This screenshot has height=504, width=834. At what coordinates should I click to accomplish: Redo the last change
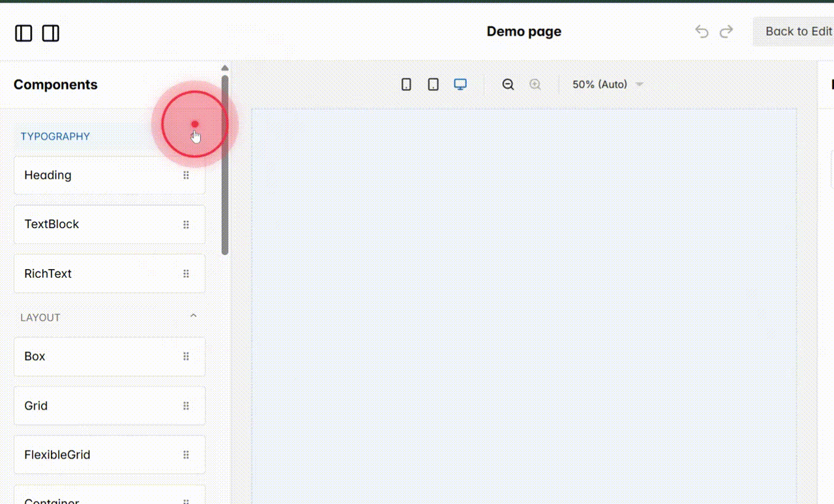tap(726, 32)
